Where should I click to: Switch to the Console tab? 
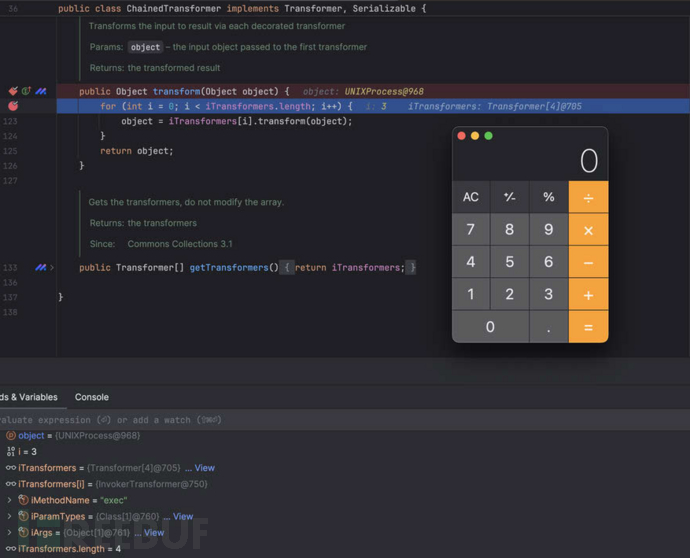[92, 397]
